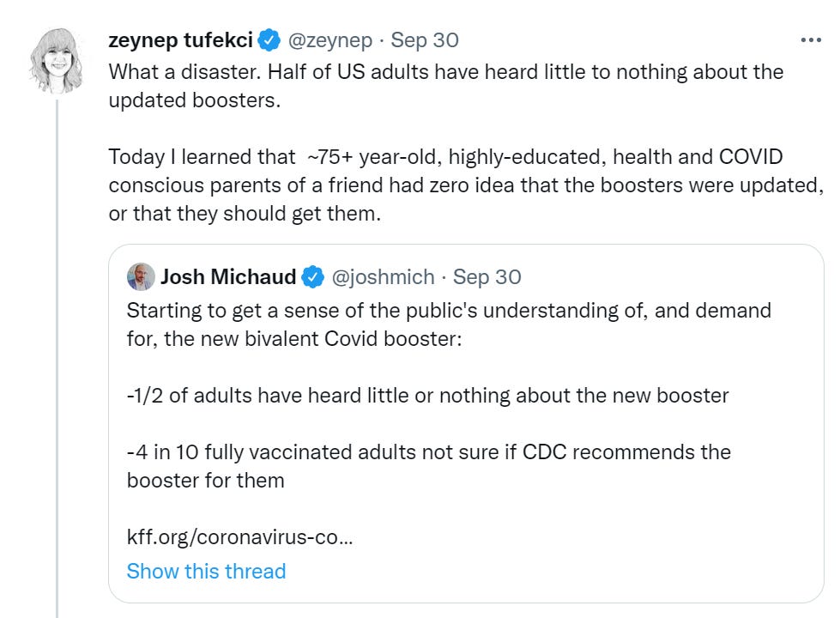
Task: Open the Josh Michaud display name
Action: click(x=227, y=277)
